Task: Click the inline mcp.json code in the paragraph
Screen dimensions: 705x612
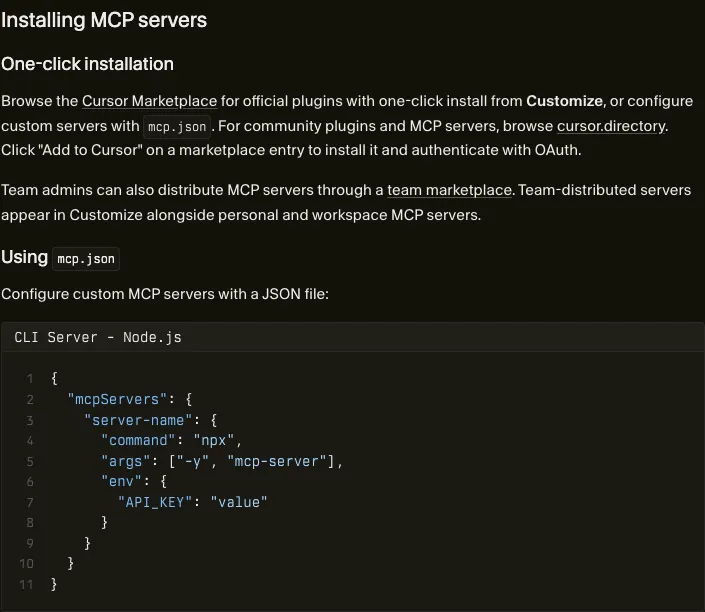Action: [x=177, y=127]
